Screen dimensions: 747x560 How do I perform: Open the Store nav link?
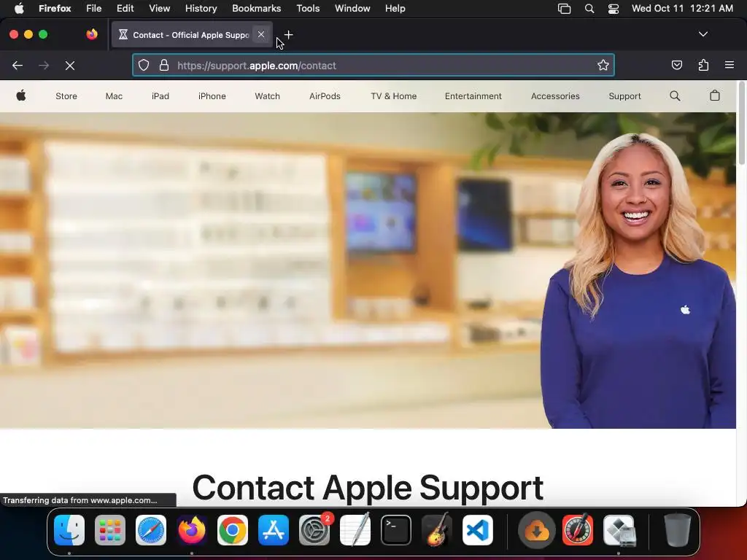coord(66,96)
